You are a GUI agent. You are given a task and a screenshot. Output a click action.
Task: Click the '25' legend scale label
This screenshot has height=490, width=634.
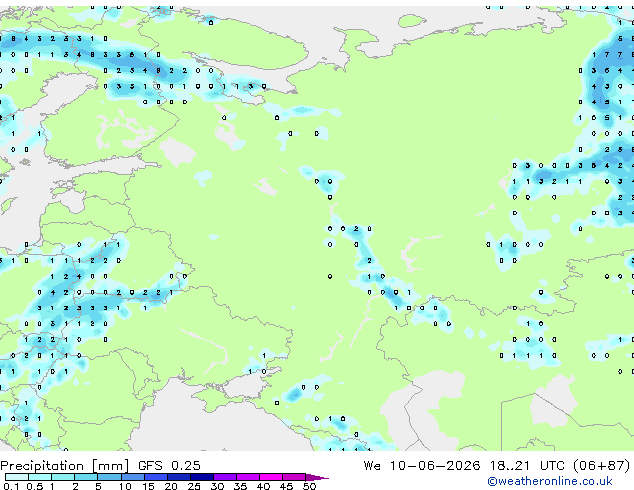[194, 486]
